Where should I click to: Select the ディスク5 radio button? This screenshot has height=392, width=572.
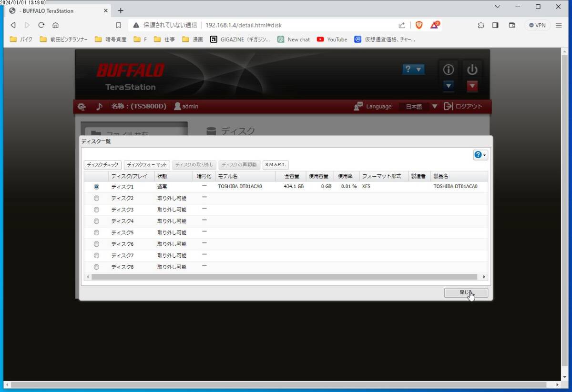coord(97,232)
